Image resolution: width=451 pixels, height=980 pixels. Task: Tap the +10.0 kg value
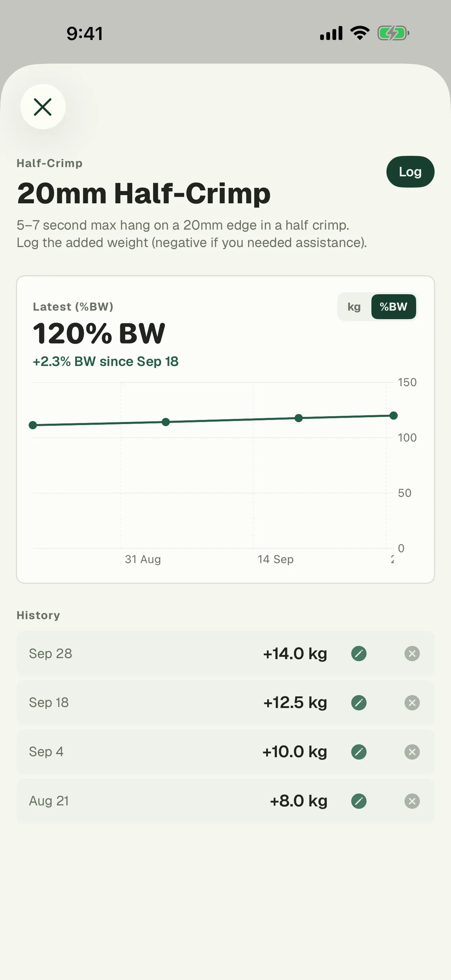(x=294, y=752)
